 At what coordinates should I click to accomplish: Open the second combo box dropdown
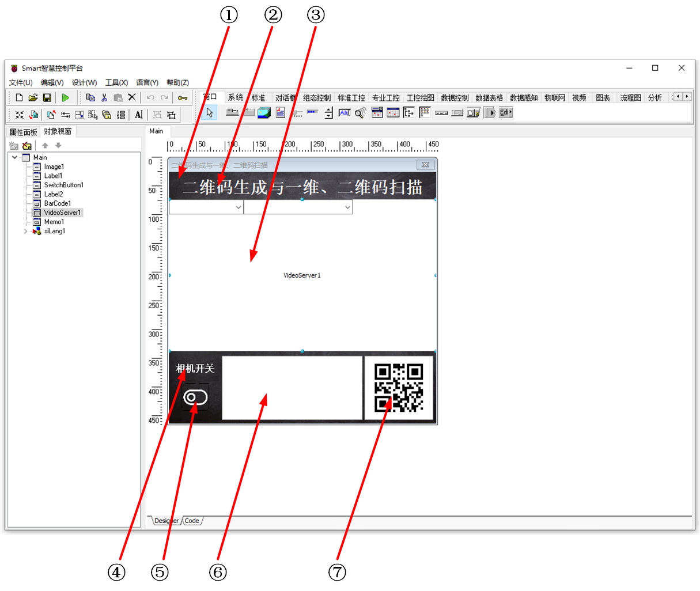(347, 207)
